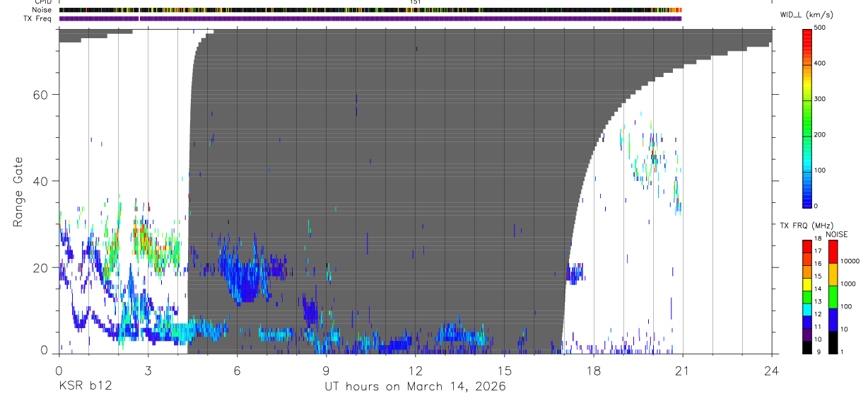868x401 pixels.
Task: Click the 1000 label on the NOISE legend
Action: 848,284
